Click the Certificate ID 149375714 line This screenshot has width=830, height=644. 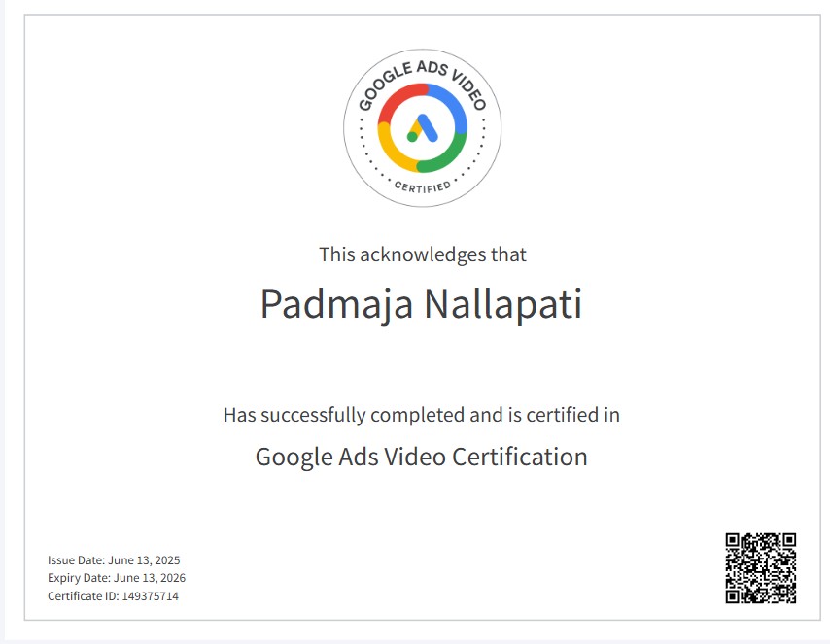click(x=113, y=595)
